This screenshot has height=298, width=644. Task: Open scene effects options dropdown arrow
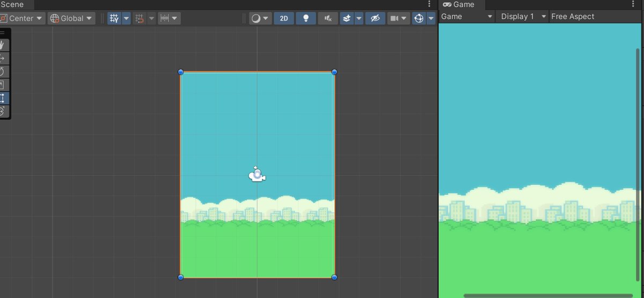[359, 18]
